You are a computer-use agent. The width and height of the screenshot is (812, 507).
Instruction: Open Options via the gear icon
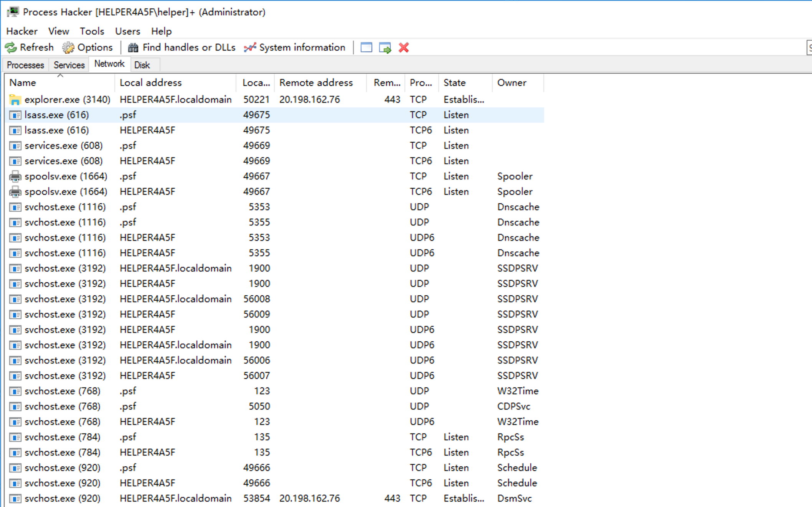(68, 48)
